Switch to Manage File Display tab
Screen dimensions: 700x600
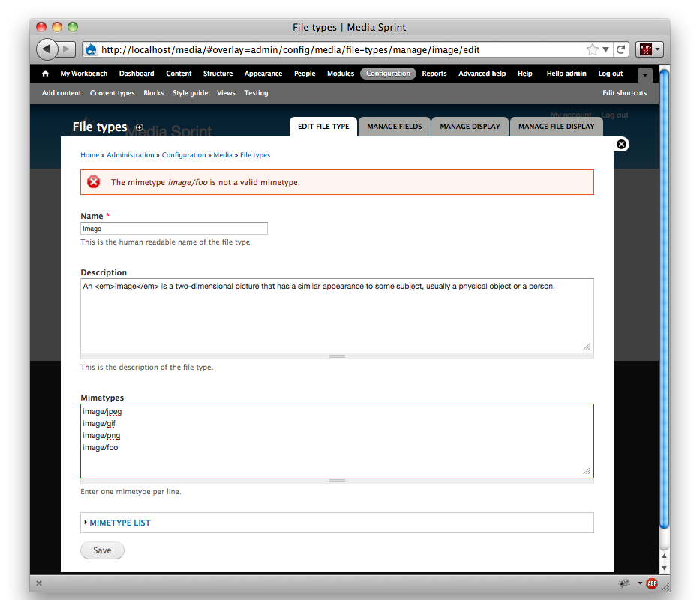[x=556, y=126]
